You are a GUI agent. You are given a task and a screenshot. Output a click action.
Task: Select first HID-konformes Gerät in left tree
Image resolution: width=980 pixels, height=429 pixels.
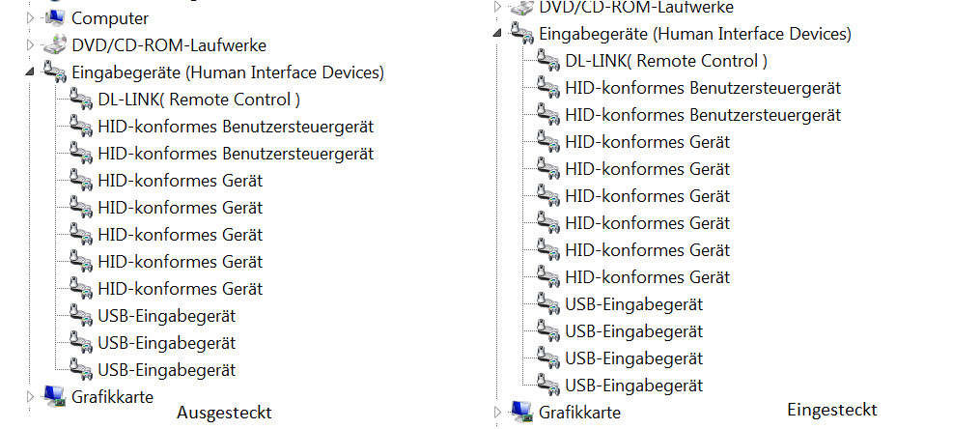(x=180, y=181)
